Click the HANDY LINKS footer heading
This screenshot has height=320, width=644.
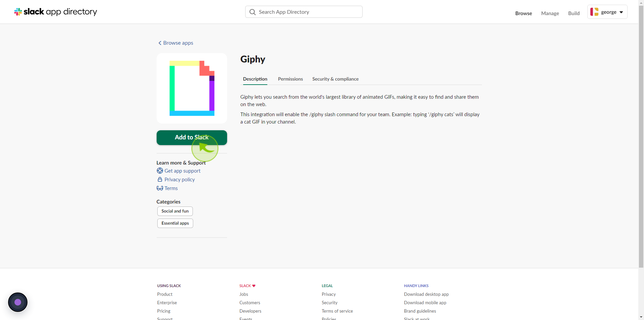[x=416, y=286]
